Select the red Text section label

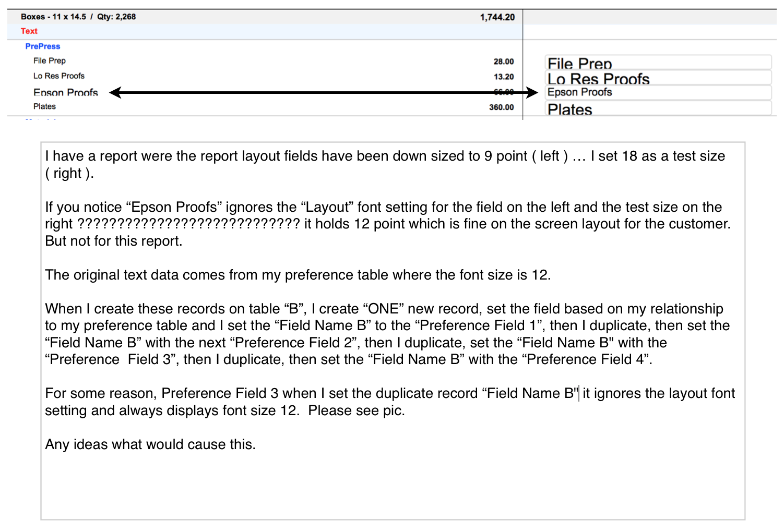pos(29,31)
